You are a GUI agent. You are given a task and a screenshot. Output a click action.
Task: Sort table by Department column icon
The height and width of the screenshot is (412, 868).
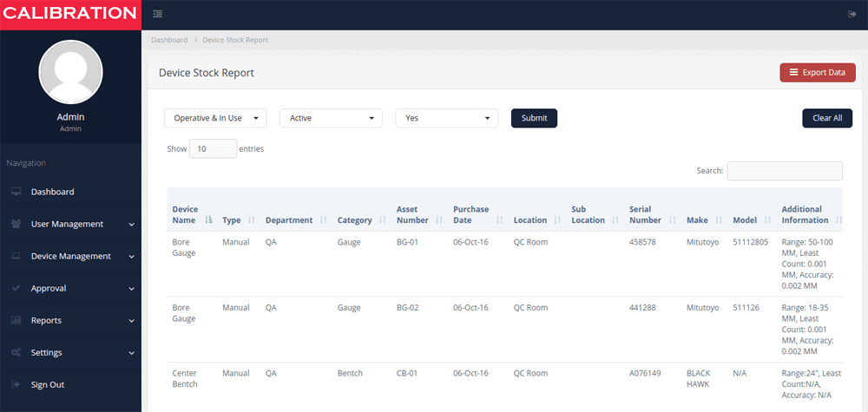(x=323, y=220)
